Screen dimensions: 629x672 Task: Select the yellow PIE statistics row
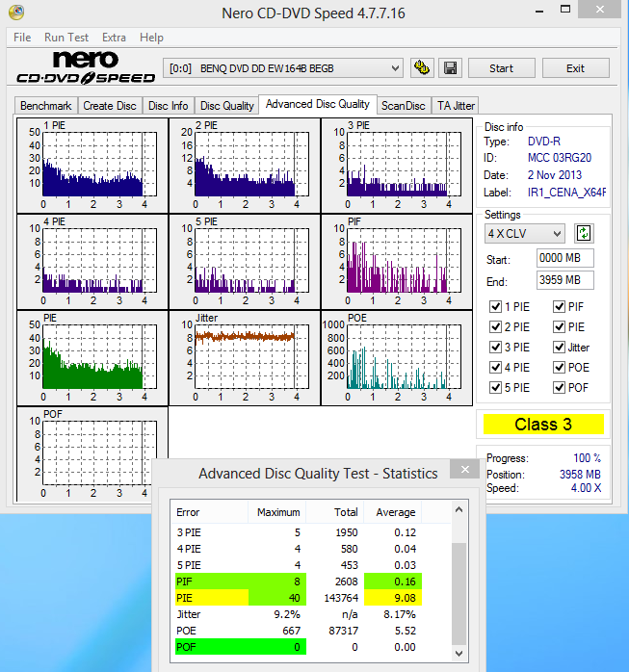click(299, 598)
